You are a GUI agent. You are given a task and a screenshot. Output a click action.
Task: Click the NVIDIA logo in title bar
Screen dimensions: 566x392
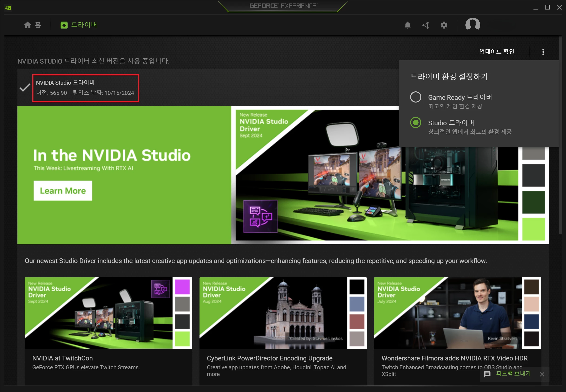[x=8, y=8]
